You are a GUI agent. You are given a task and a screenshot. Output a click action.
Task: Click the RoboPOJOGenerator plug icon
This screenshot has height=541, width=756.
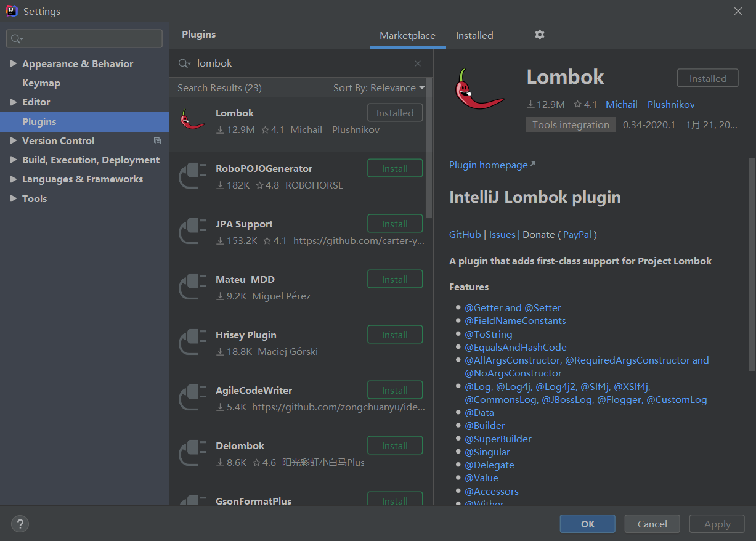pos(192,175)
